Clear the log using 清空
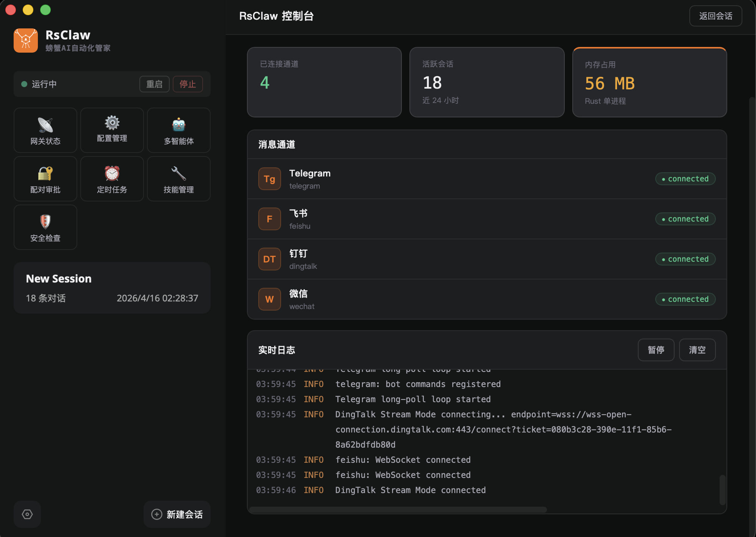This screenshot has height=537, width=756. click(x=697, y=350)
